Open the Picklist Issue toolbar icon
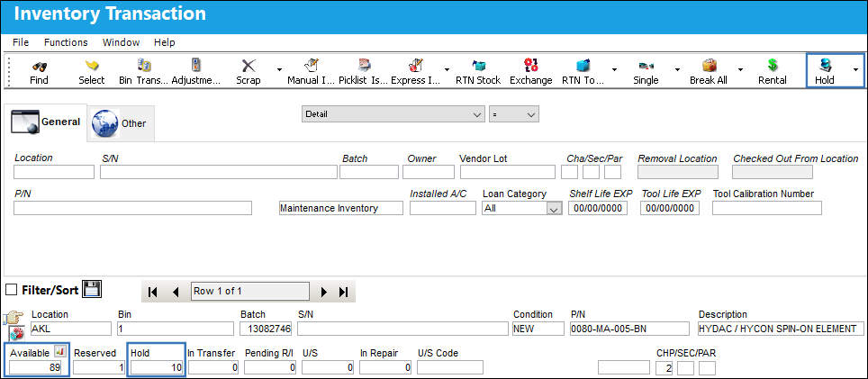868x379 pixels. click(364, 66)
